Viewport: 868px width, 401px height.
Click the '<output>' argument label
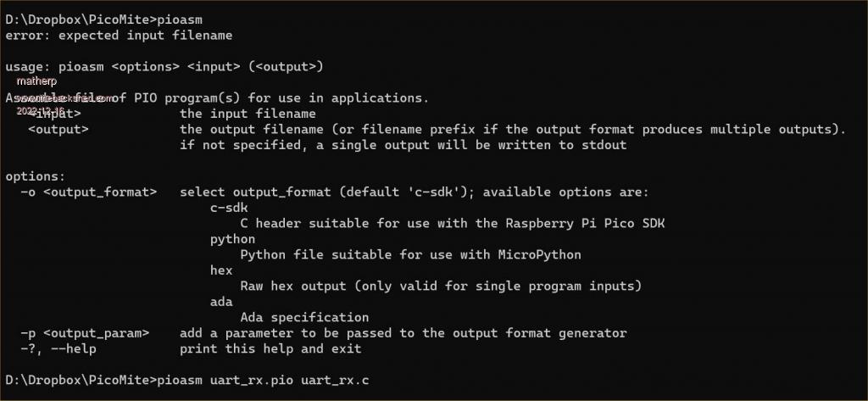(58, 129)
